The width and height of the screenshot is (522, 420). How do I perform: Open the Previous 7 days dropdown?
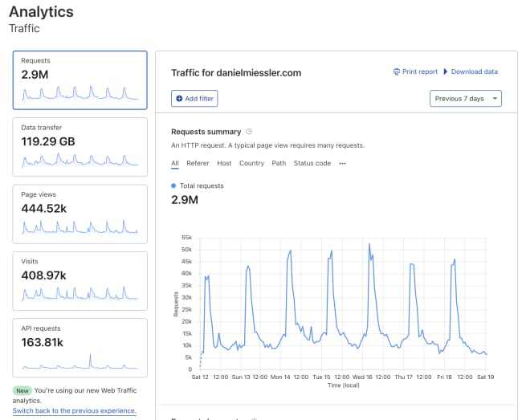[466, 99]
